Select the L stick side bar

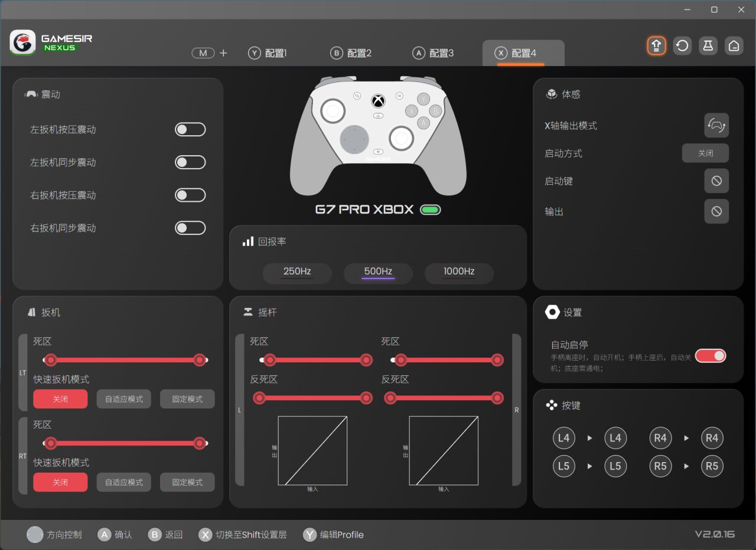[240, 410]
